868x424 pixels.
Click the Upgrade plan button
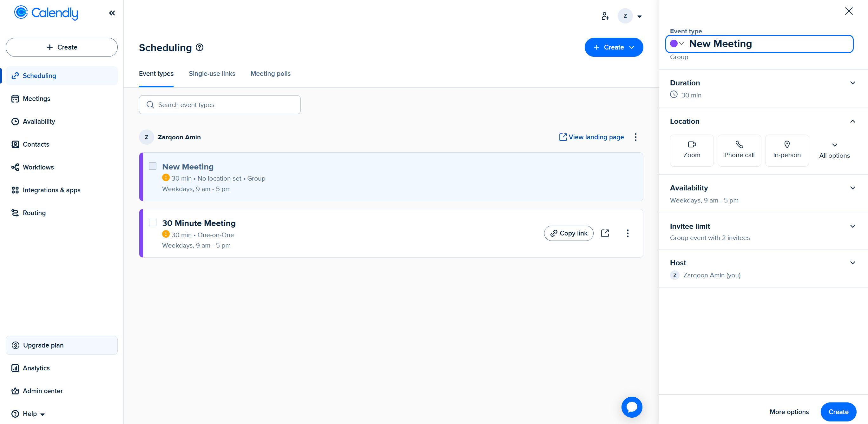pos(62,345)
